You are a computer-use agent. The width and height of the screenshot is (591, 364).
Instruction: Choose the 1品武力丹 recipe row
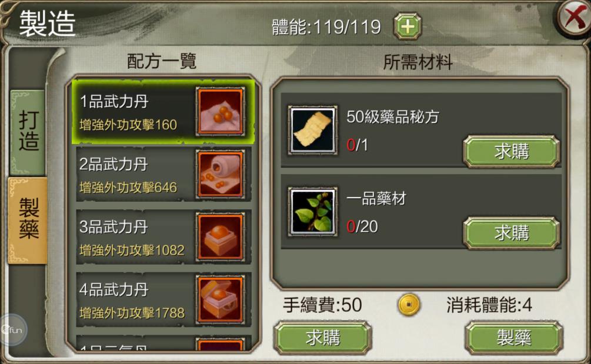click(163, 112)
